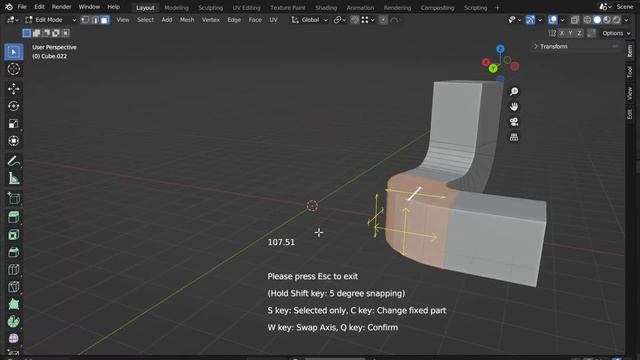Toggle viewport overlays display

[x=553, y=20]
